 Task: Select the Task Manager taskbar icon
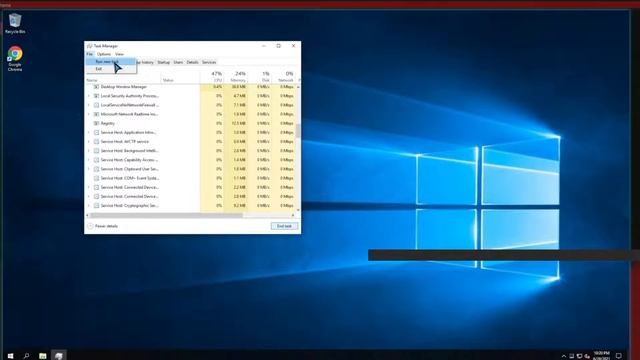point(59,356)
